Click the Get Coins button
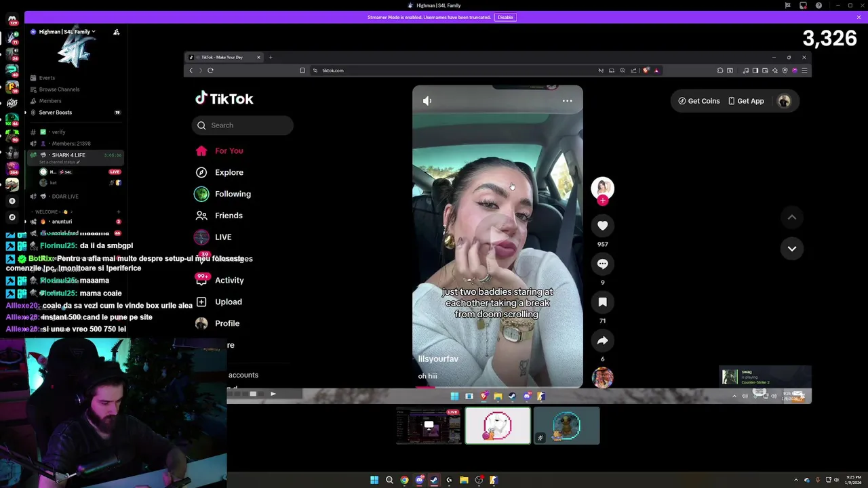The height and width of the screenshot is (488, 868). (x=699, y=101)
